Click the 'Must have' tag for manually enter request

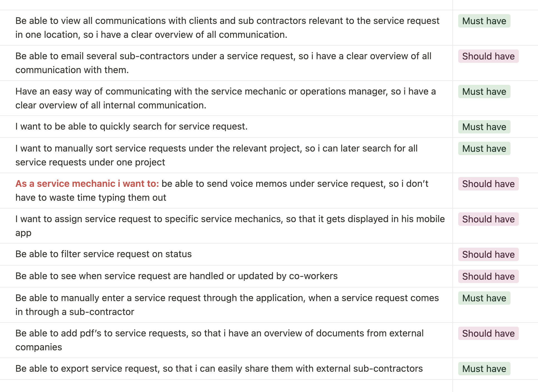(x=484, y=298)
